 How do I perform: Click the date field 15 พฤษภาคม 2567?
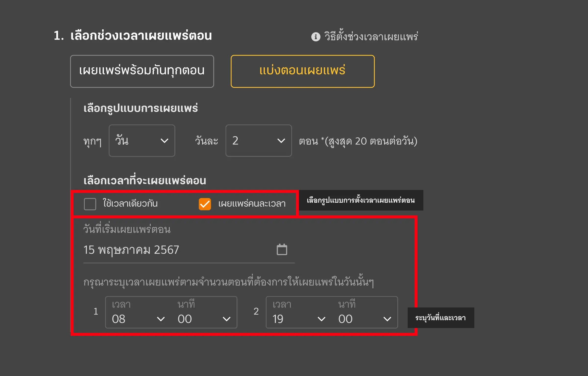point(171,250)
